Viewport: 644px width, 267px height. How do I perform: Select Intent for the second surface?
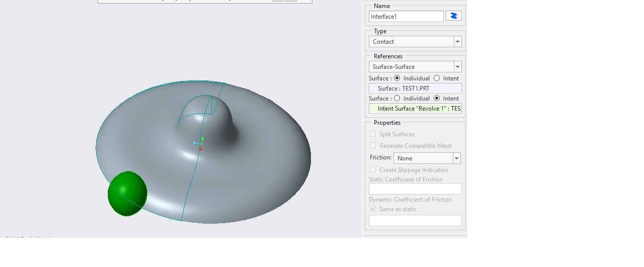437,99
